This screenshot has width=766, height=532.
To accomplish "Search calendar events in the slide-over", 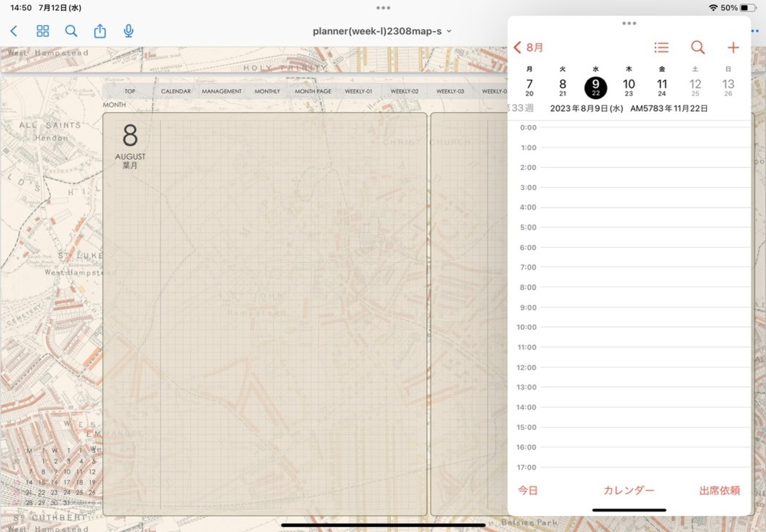I will [698, 47].
